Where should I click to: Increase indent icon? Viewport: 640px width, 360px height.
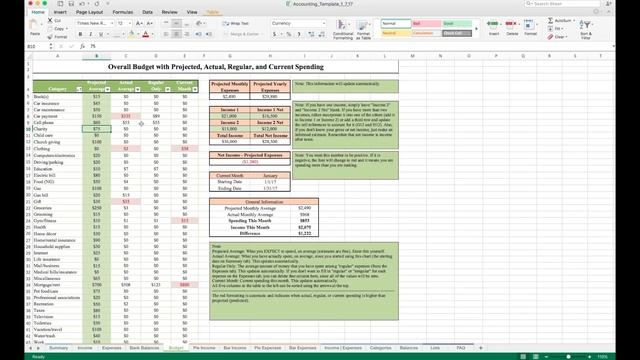[209, 34]
